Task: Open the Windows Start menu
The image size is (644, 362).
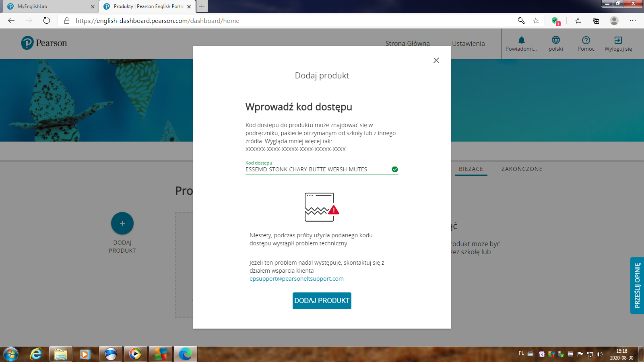Action: (x=11, y=354)
